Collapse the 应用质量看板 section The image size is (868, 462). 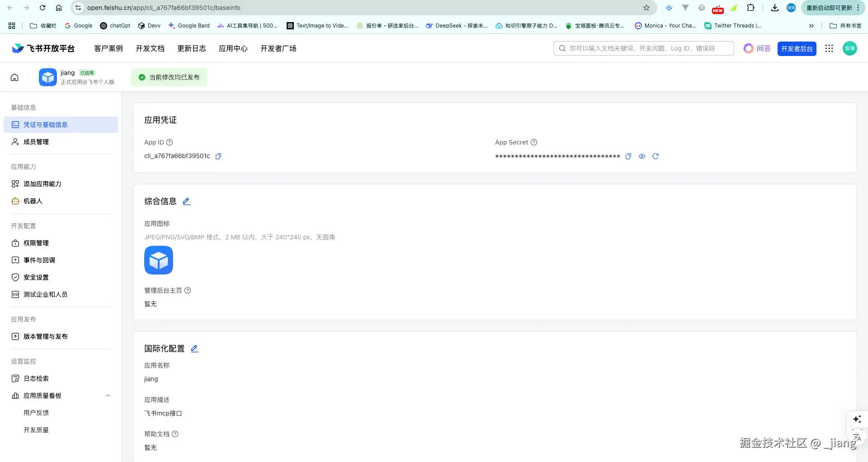pyautogui.click(x=108, y=395)
